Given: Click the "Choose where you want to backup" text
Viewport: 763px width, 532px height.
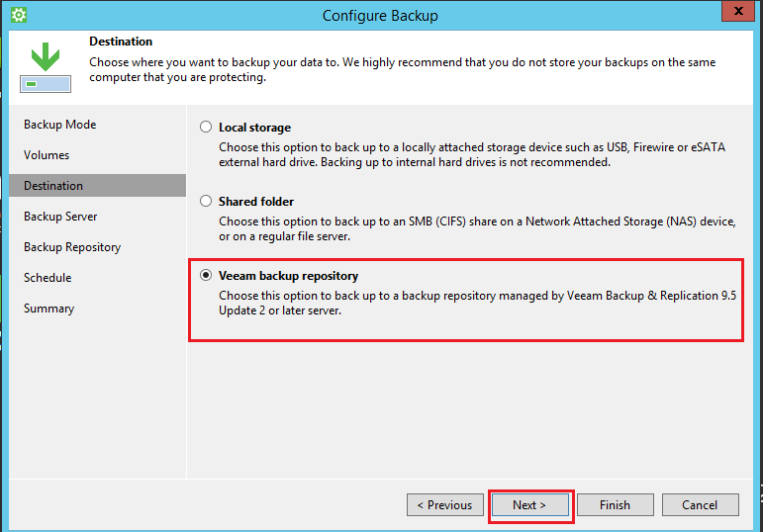Looking at the screenshot, I should pos(402,69).
